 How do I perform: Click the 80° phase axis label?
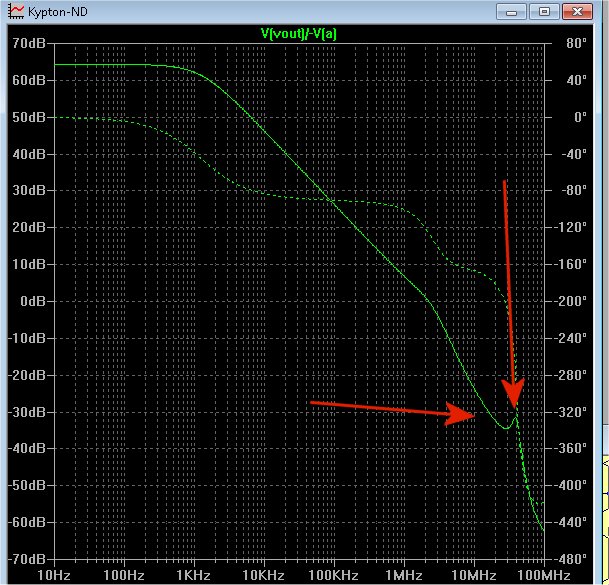coord(576,43)
